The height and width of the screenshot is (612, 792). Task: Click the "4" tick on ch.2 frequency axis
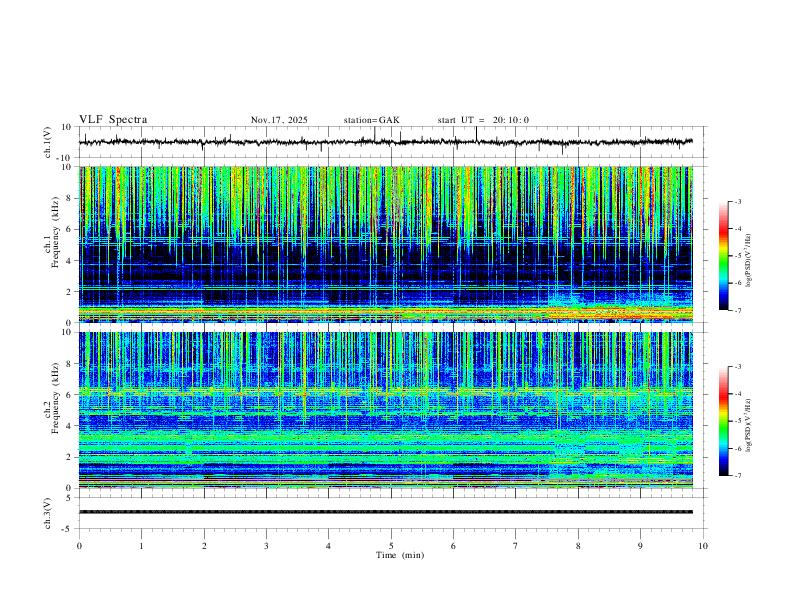click(x=70, y=426)
